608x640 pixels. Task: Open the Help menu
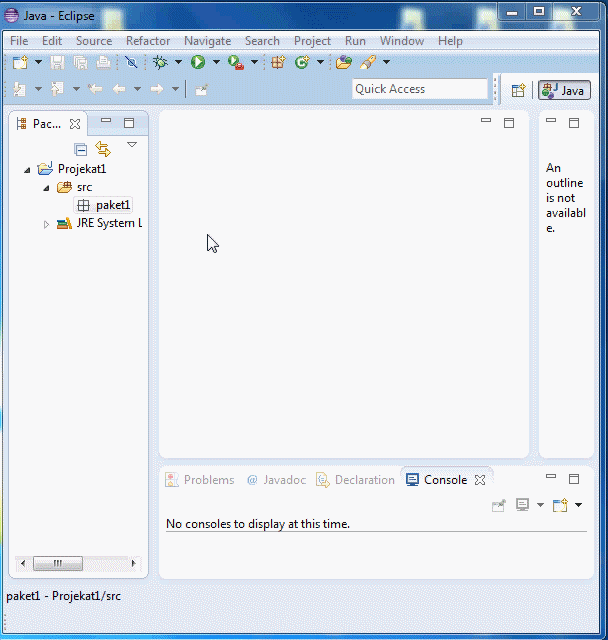pos(450,41)
